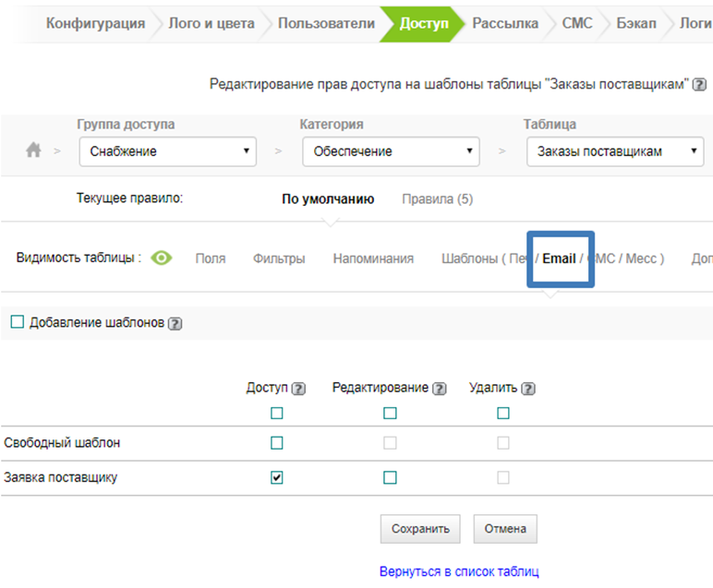Click help icon next to Редактирование column
The image size is (713, 588).
[x=440, y=389]
